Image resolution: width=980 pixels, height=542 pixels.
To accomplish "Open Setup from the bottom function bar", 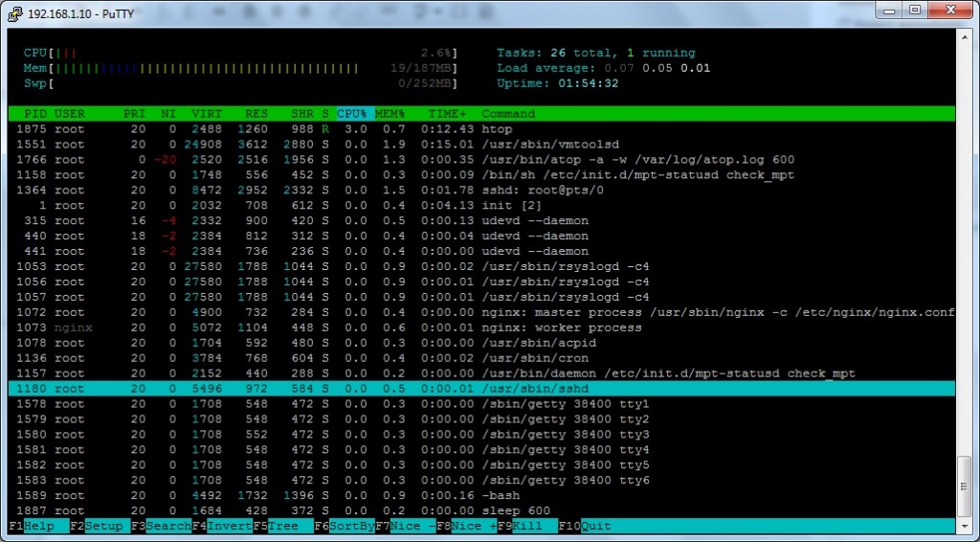I will coord(104,527).
